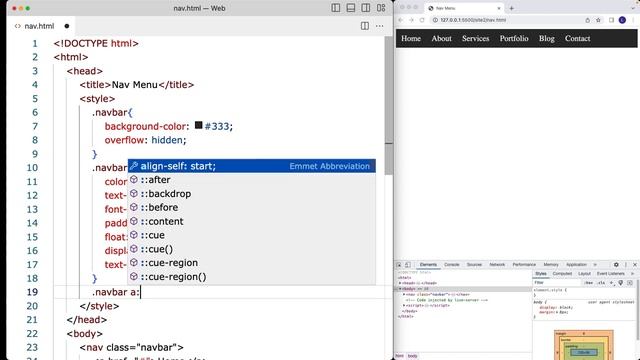The width and height of the screenshot is (640, 360).
Task: Switch to DevTools Console tab
Action: pos(451,264)
